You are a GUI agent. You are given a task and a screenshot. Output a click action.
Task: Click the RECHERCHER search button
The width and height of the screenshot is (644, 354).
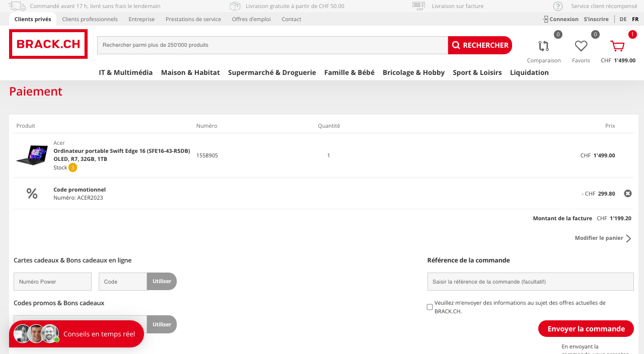pos(480,45)
